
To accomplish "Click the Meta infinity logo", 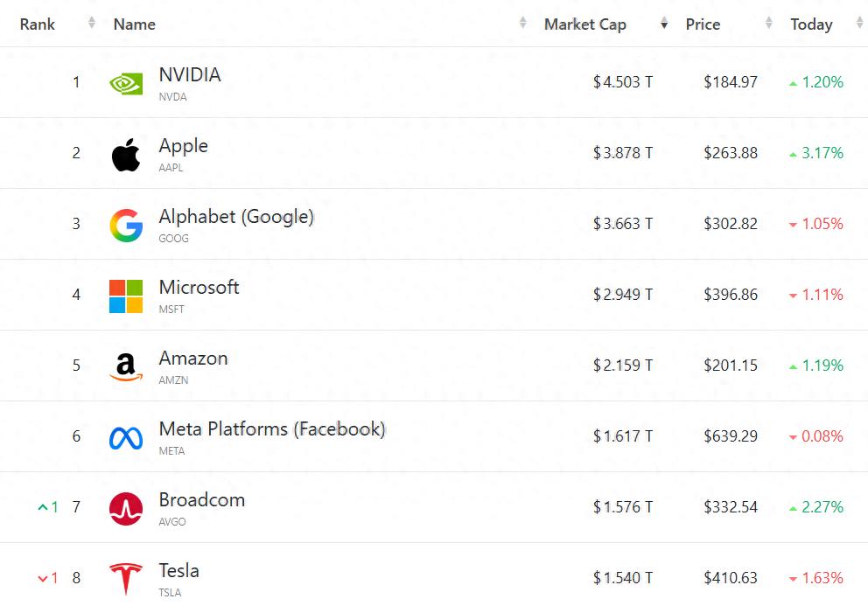I will click(125, 436).
